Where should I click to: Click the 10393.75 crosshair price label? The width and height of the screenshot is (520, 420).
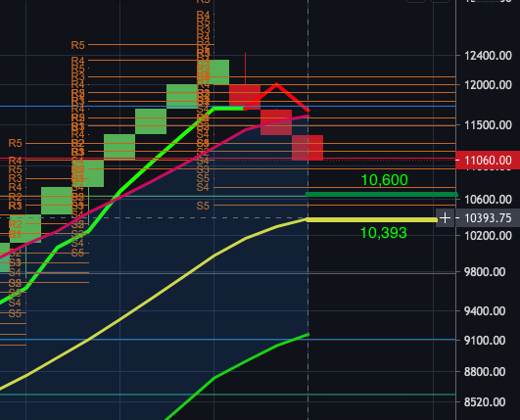(488, 218)
